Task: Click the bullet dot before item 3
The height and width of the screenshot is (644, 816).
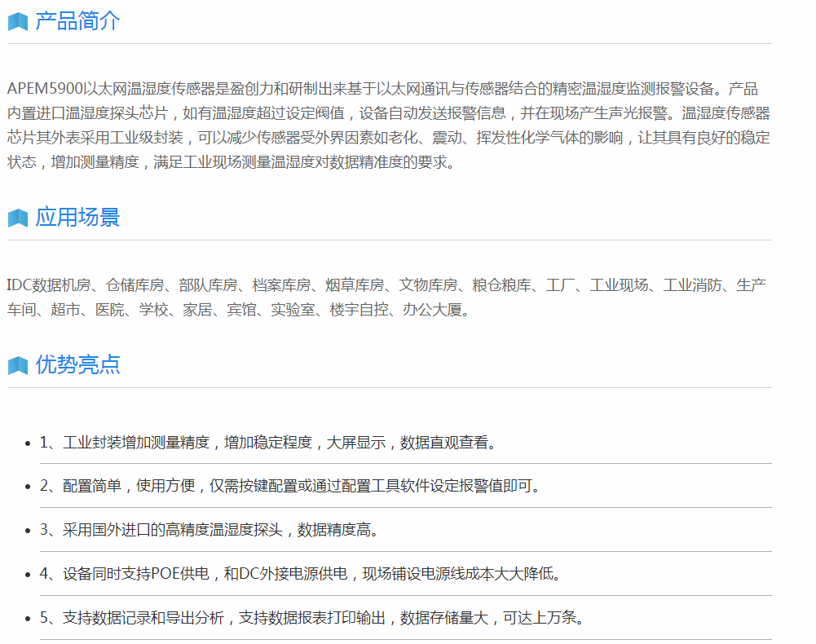Action: (29, 531)
